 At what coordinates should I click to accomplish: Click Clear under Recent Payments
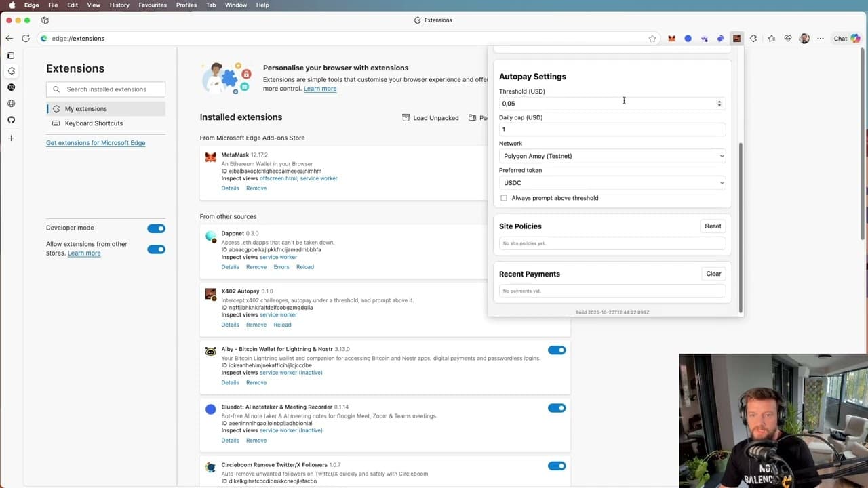pyautogui.click(x=713, y=274)
